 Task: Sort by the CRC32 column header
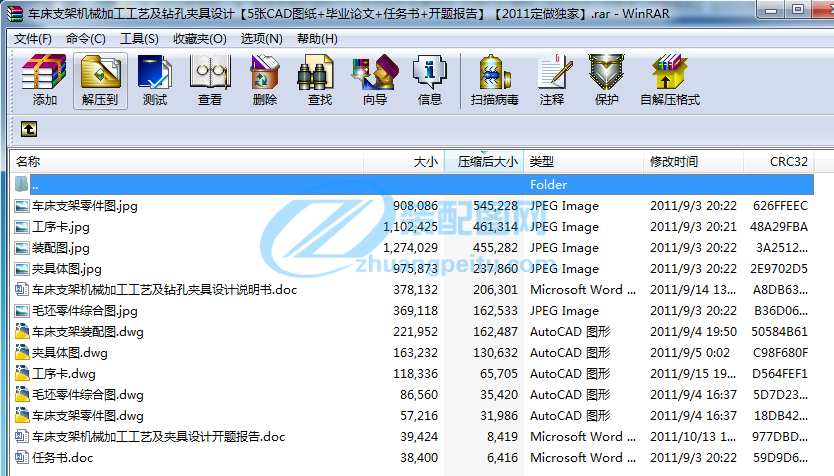pos(779,162)
